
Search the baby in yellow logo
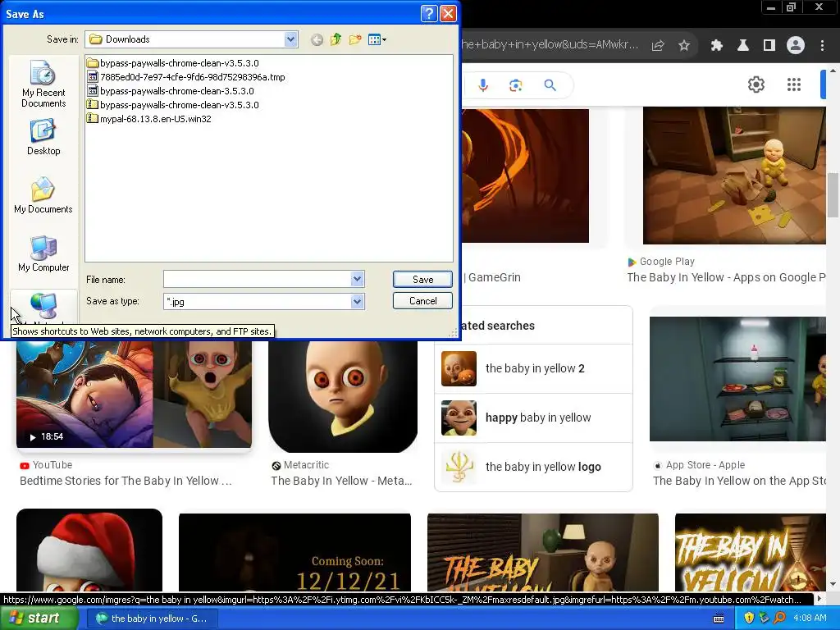point(533,467)
